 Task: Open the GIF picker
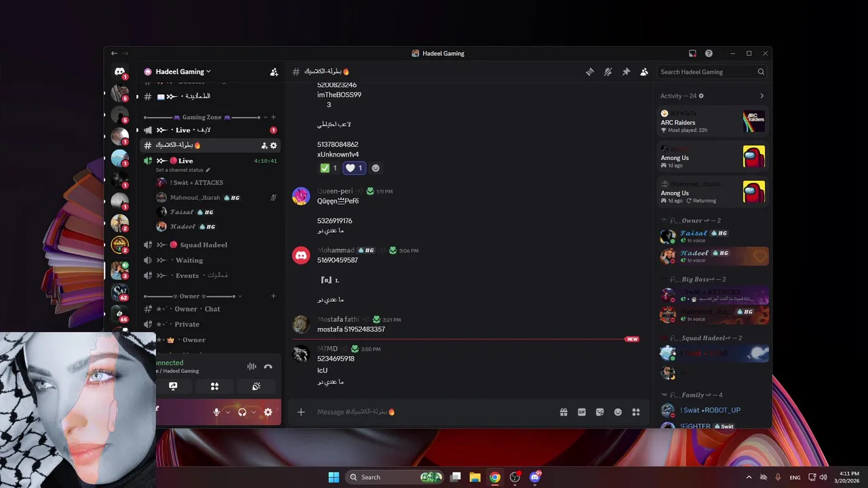582,412
